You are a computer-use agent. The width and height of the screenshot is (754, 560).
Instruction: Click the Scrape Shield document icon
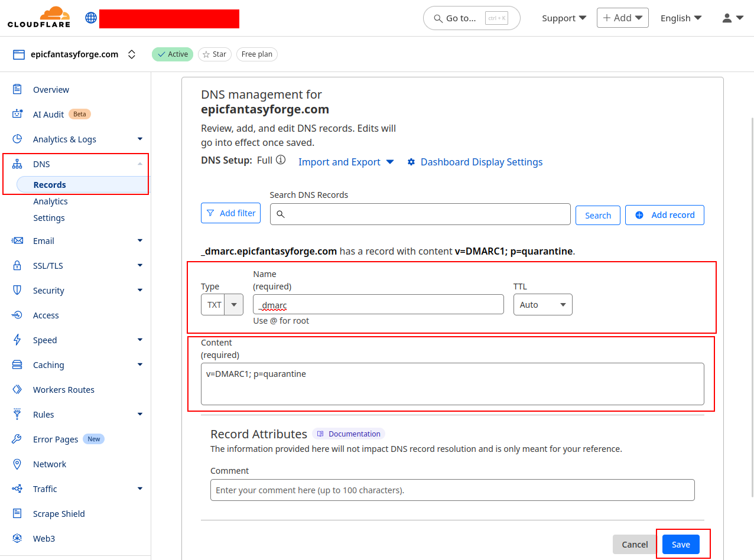click(x=17, y=513)
